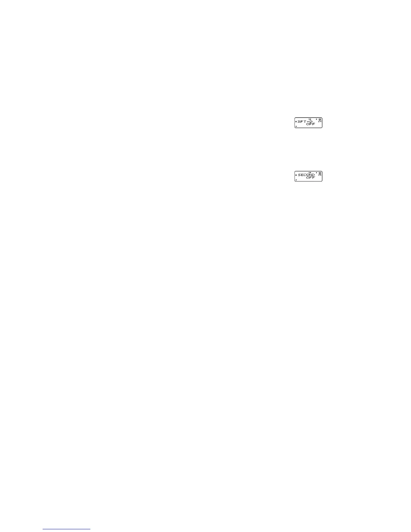Image resolution: width=411 pixels, height=532 pixels.
Task: Click bullet dot left of SECOND
Action: (296, 175)
